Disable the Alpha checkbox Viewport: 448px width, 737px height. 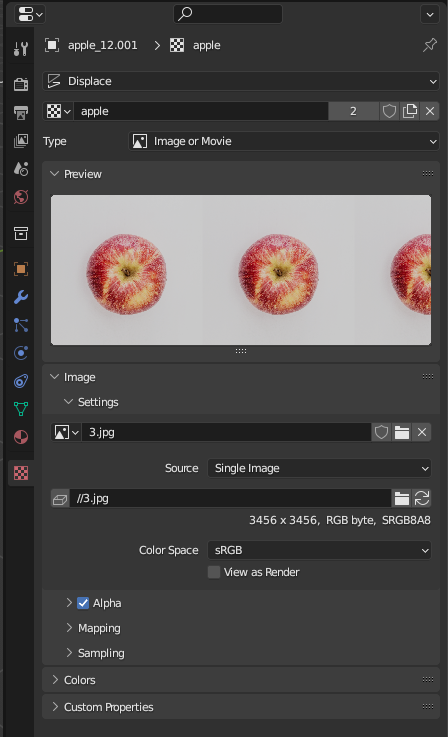(x=83, y=603)
